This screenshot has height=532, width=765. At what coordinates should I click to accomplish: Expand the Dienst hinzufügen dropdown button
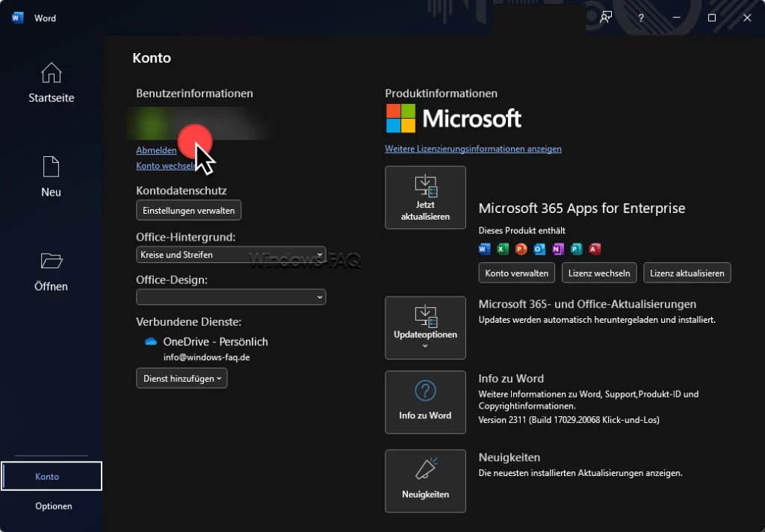[x=182, y=378]
